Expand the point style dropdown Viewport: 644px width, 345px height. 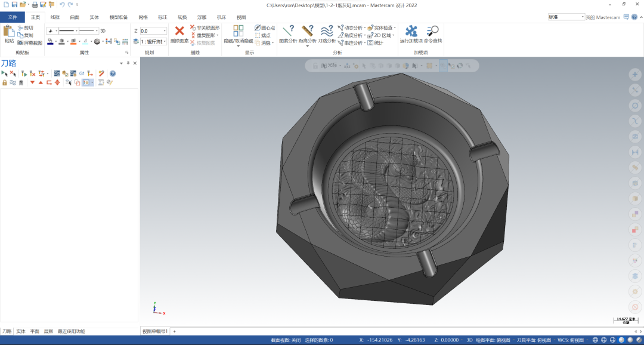pyautogui.click(x=56, y=31)
